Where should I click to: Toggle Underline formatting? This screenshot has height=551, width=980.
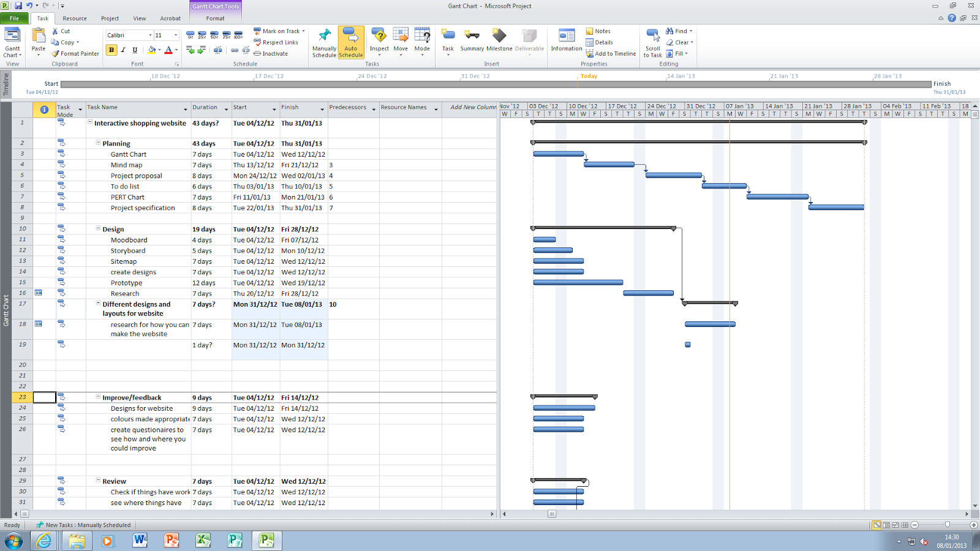point(134,50)
